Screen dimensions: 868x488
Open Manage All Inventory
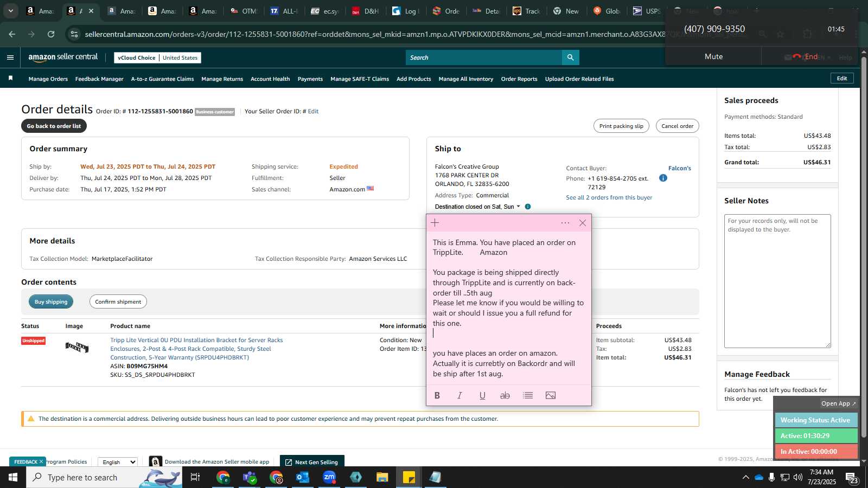(466, 79)
